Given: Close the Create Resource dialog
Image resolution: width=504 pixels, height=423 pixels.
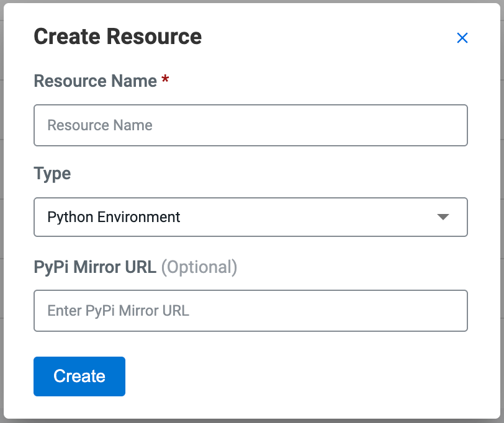Looking at the screenshot, I should point(462,38).
